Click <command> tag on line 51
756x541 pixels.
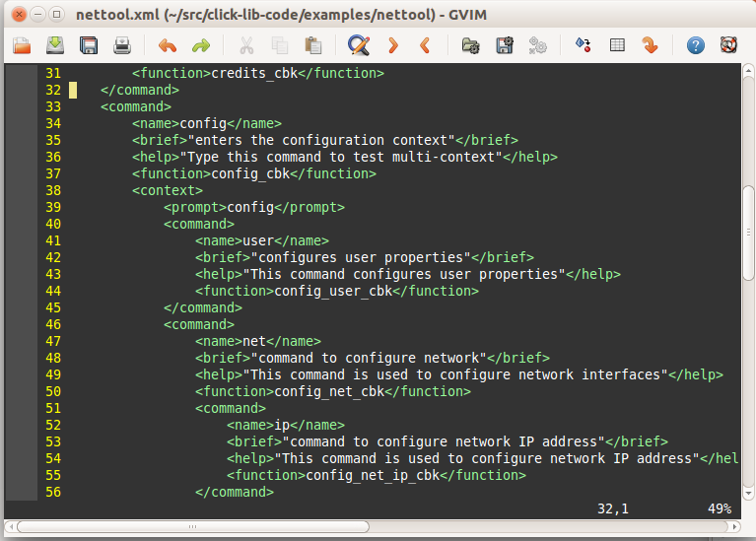231,408
